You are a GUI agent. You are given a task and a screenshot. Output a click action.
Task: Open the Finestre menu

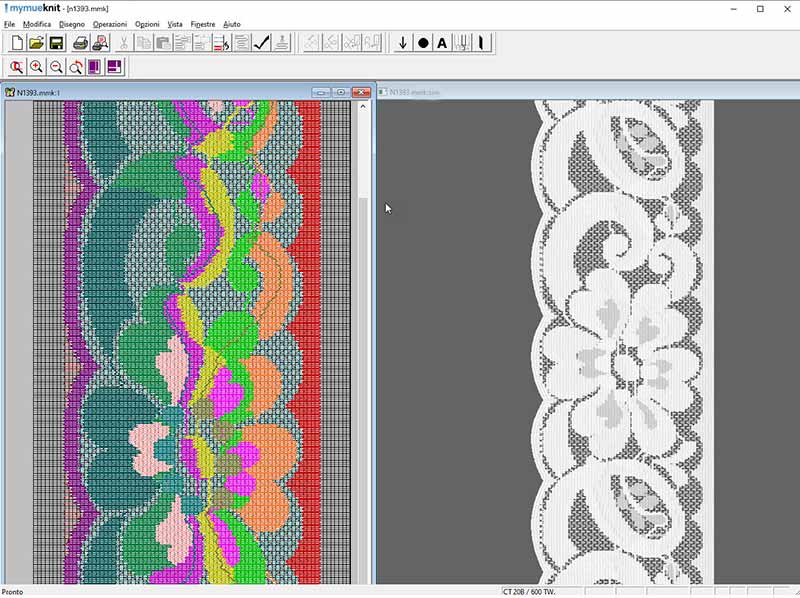tap(203, 23)
